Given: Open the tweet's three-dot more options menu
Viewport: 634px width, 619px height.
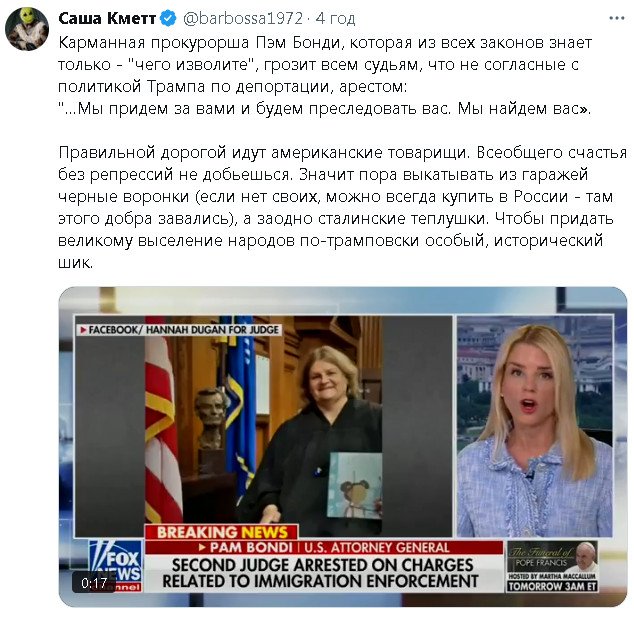Looking at the screenshot, I should [617, 18].
